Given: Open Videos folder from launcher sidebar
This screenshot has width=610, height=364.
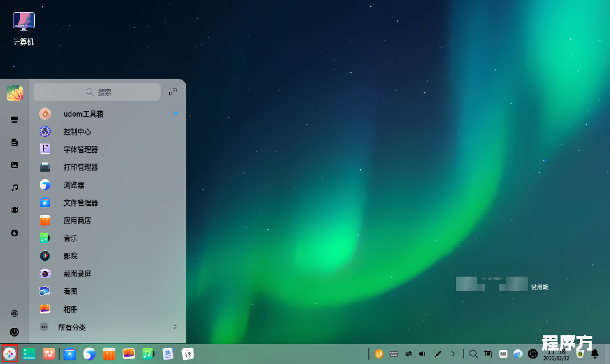Looking at the screenshot, I should click(15, 210).
